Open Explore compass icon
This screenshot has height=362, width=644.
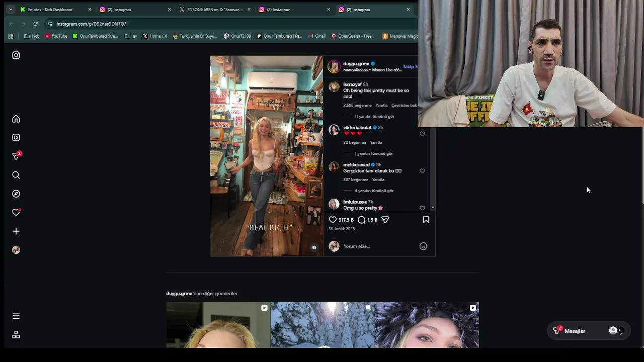pyautogui.click(x=16, y=194)
